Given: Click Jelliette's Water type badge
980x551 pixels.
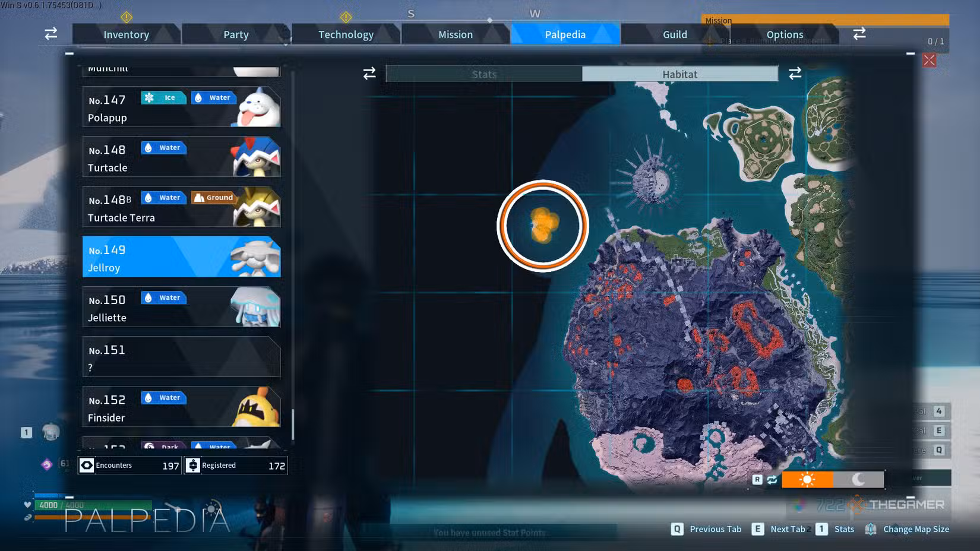Looking at the screenshot, I should (x=164, y=298).
